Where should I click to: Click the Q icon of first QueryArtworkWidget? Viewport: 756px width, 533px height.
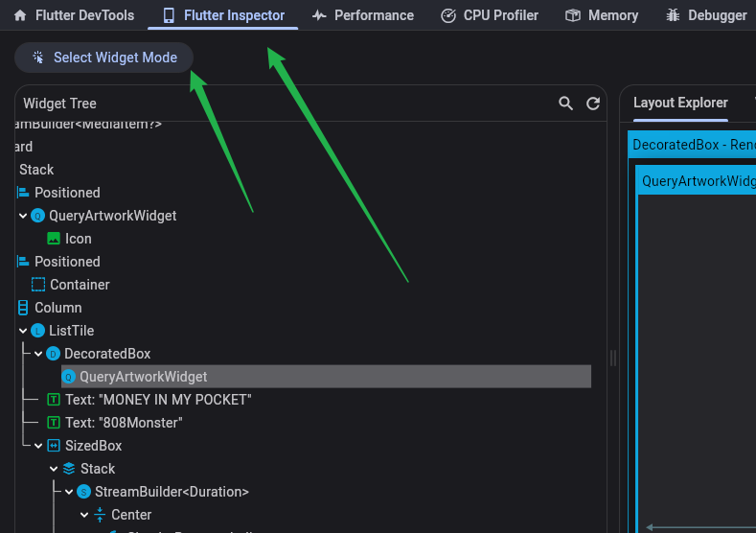pos(37,216)
